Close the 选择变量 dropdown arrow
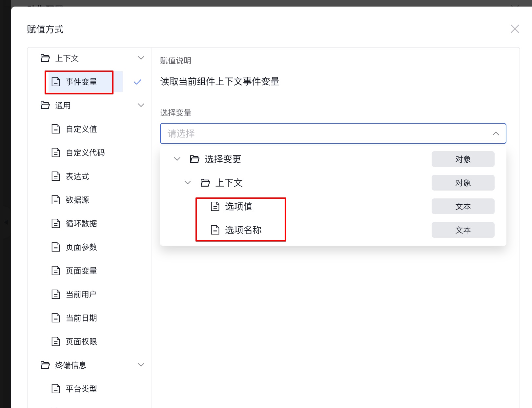Screen dimensions: 532x408 pos(496,133)
